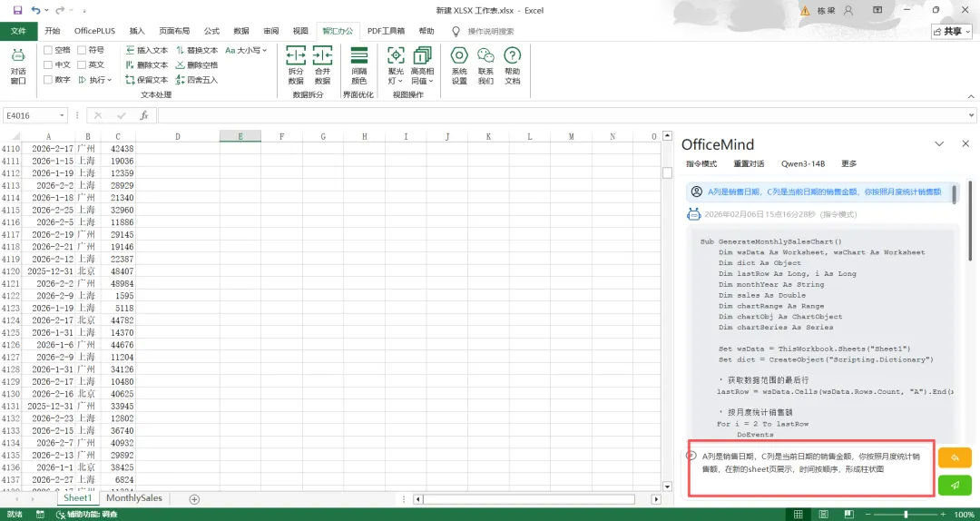Screen dimensions: 980x521
Task: Click the zoom in plus button
Action: (945, 514)
